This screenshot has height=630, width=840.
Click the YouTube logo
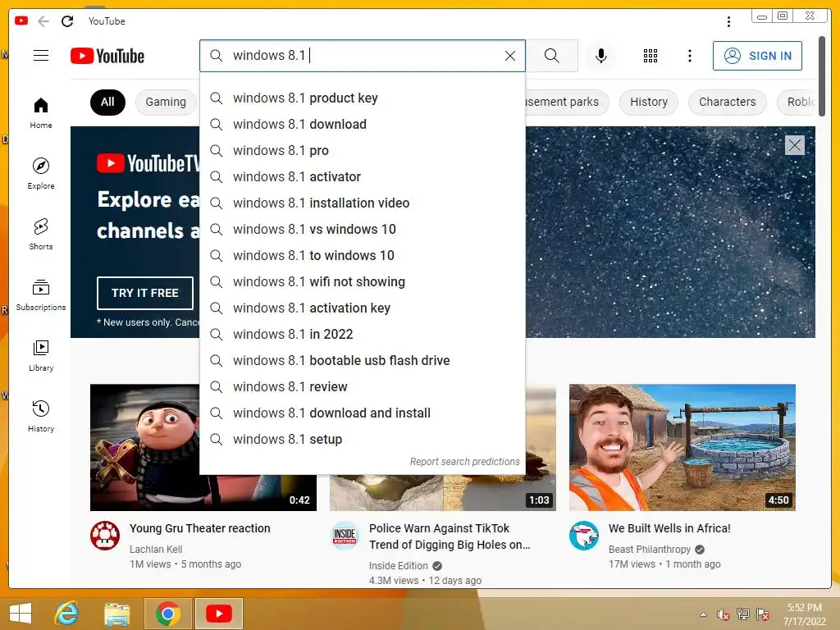pyautogui.click(x=107, y=56)
